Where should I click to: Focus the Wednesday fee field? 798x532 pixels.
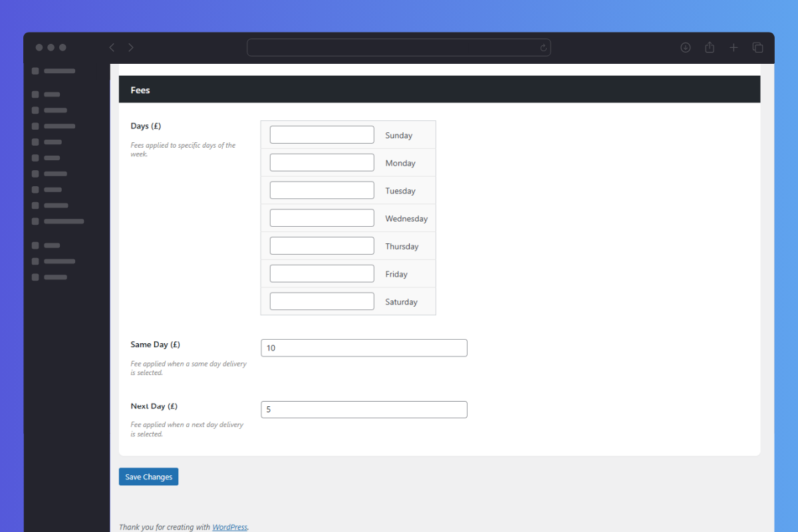coord(322,217)
